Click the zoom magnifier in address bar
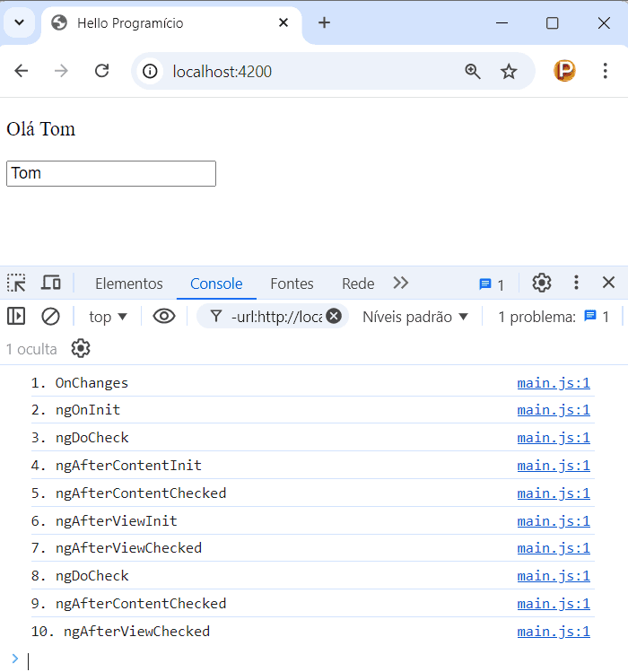Image resolution: width=628 pixels, height=672 pixels. pyautogui.click(x=473, y=72)
